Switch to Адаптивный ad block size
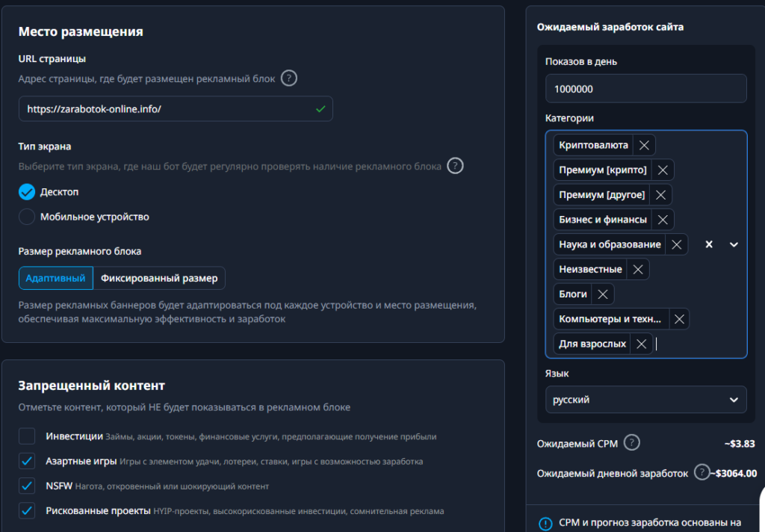 [56, 278]
